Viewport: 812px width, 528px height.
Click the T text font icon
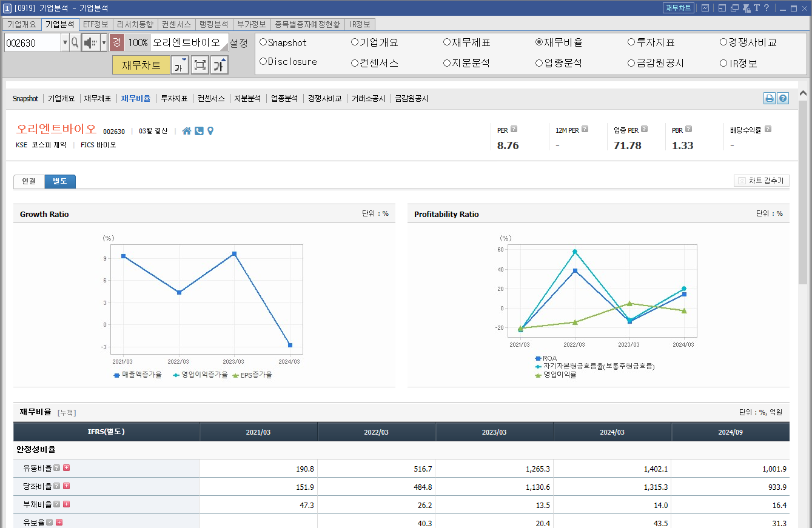tap(757, 8)
